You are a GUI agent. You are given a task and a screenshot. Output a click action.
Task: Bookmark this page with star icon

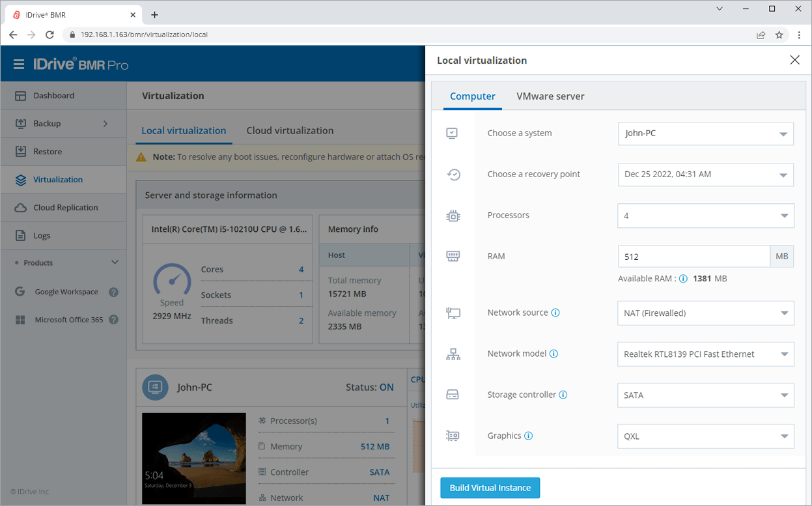point(779,35)
